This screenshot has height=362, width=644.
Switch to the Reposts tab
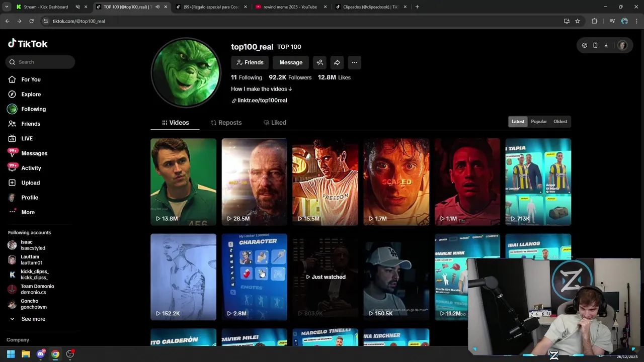click(x=226, y=123)
